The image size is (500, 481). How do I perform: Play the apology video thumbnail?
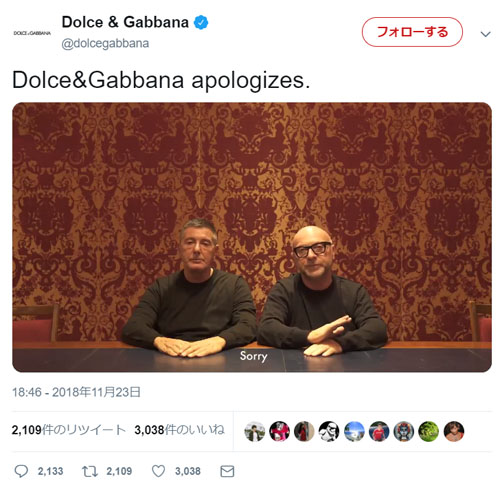coord(252,237)
